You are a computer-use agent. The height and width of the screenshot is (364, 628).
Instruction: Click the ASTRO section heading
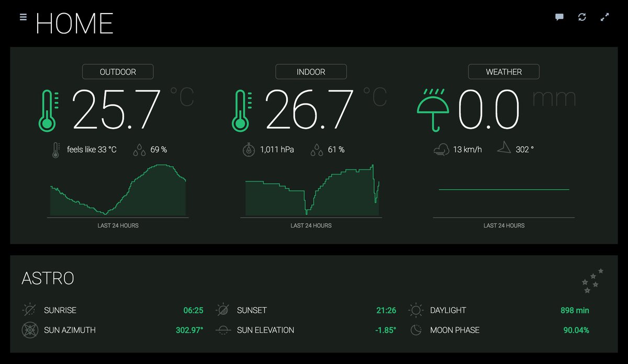(x=48, y=278)
